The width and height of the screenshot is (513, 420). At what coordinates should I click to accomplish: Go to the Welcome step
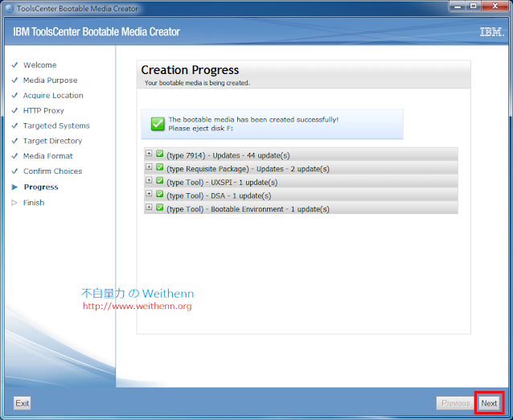click(x=40, y=65)
